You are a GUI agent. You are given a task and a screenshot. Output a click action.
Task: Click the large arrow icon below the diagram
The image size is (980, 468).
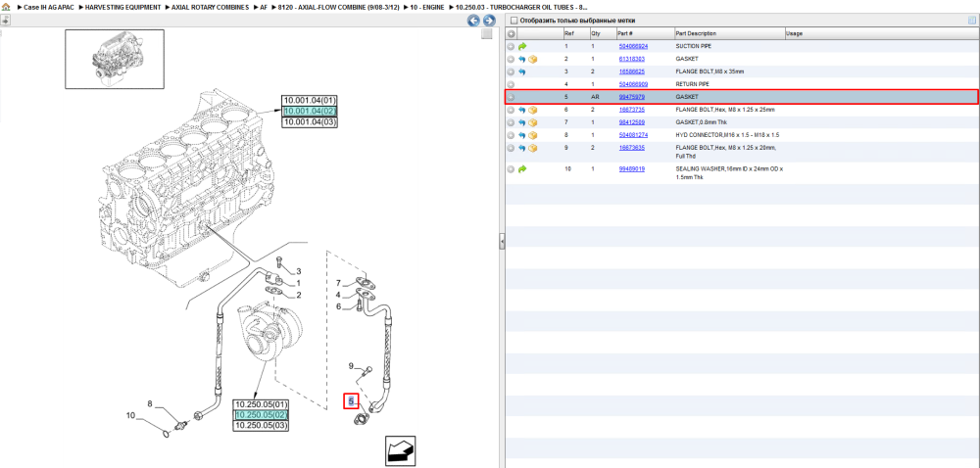click(400, 451)
